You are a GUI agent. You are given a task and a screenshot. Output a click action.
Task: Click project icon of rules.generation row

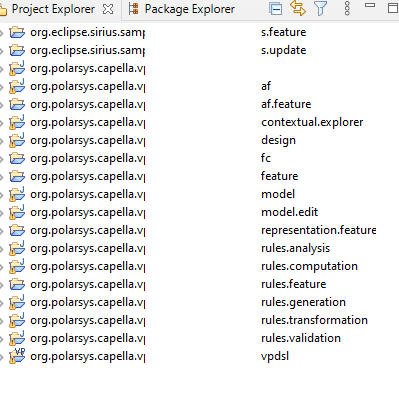17,302
